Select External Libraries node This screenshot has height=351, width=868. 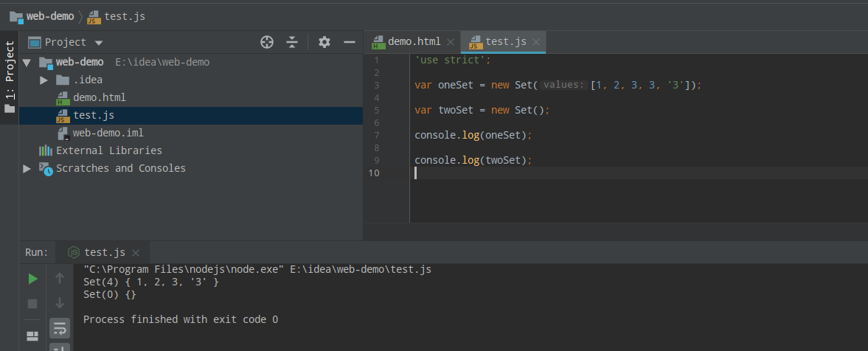coord(109,150)
